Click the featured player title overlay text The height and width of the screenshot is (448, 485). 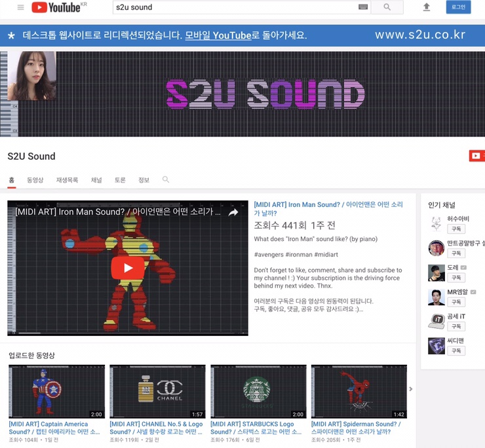coord(118,212)
